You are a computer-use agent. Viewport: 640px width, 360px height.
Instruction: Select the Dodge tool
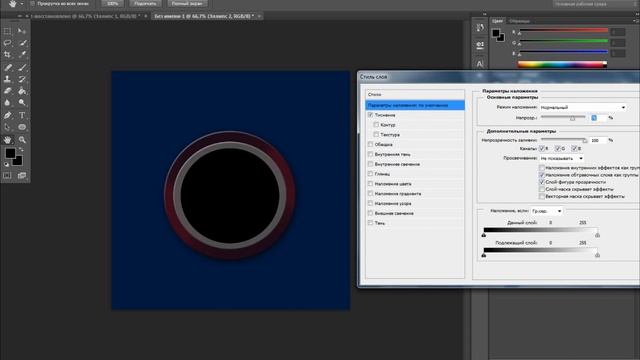22,103
